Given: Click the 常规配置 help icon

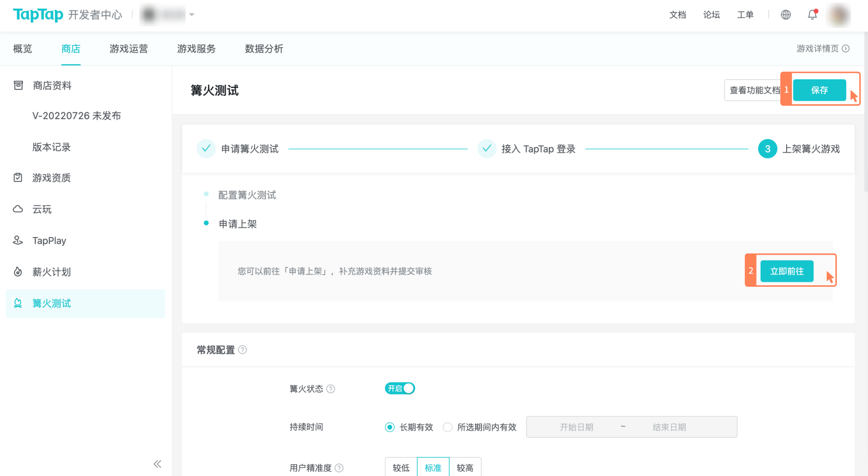Looking at the screenshot, I should pos(243,350).
